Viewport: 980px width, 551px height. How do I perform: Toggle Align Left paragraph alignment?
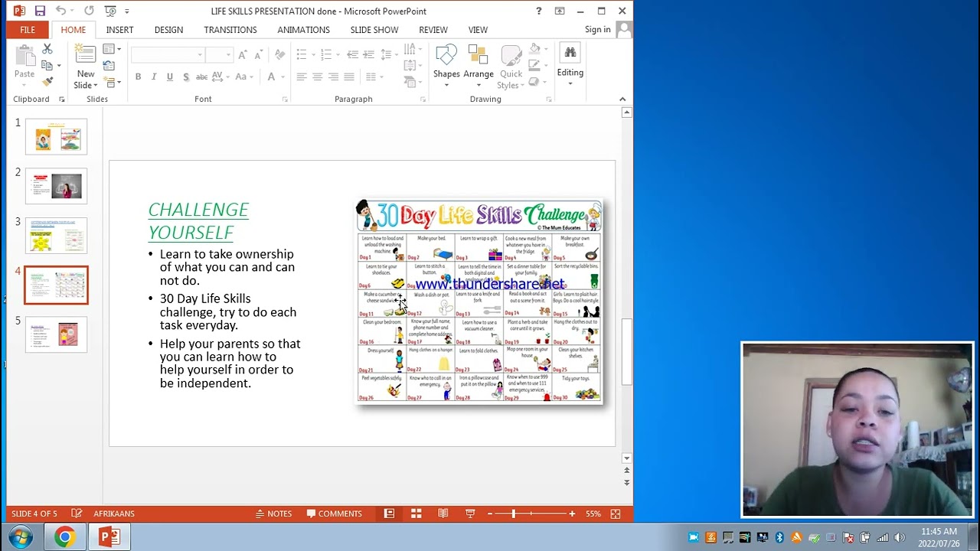(302, 77)
